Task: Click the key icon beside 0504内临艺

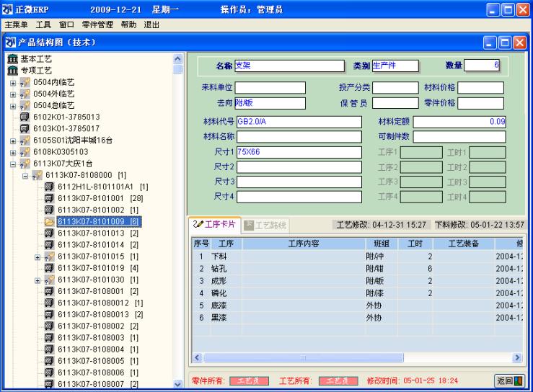Action: [25, 82]
